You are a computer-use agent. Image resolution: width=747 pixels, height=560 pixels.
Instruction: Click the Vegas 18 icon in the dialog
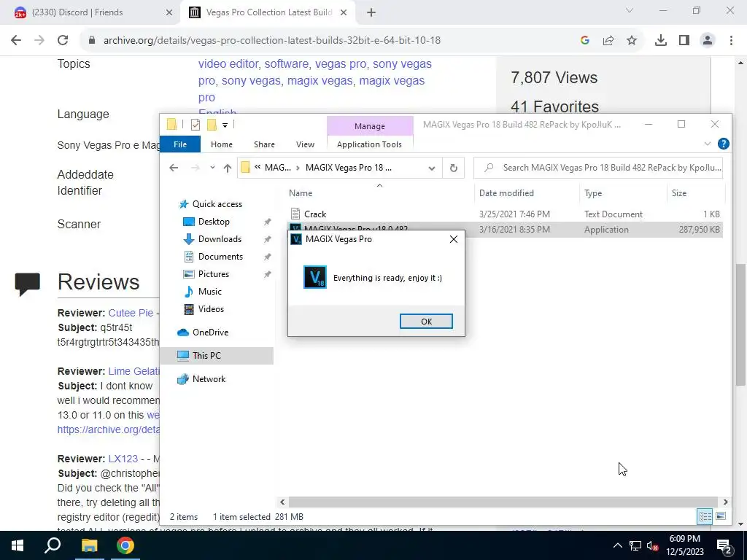click(315, 277)
